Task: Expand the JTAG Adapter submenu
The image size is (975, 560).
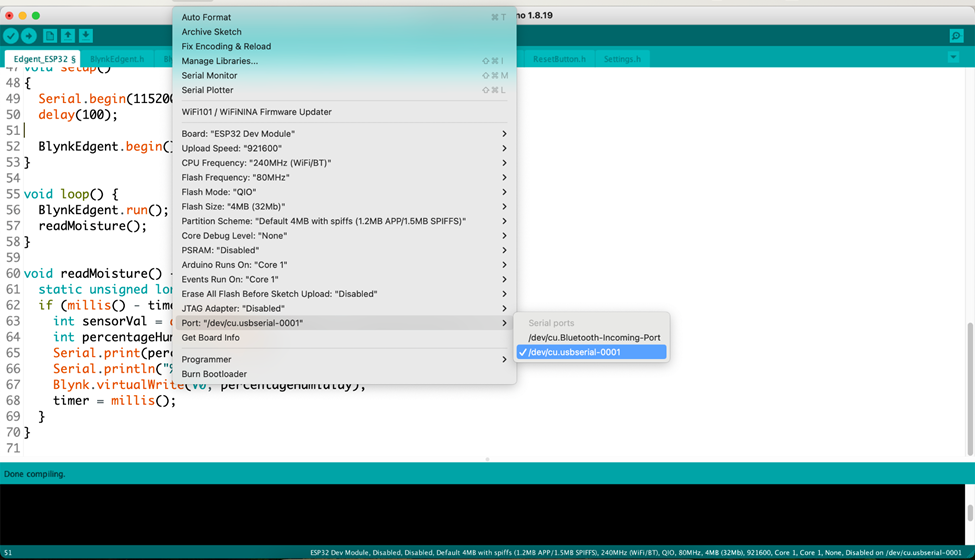Action: (344, 308)
